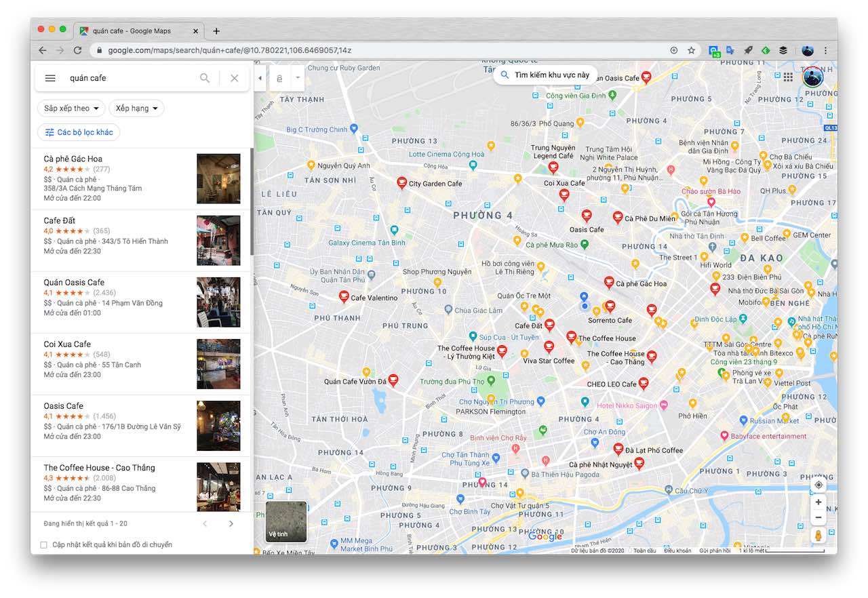The image size is (868, 598).
Task: Click the Hotel Nikko Saigon marker
Action: 664,405
